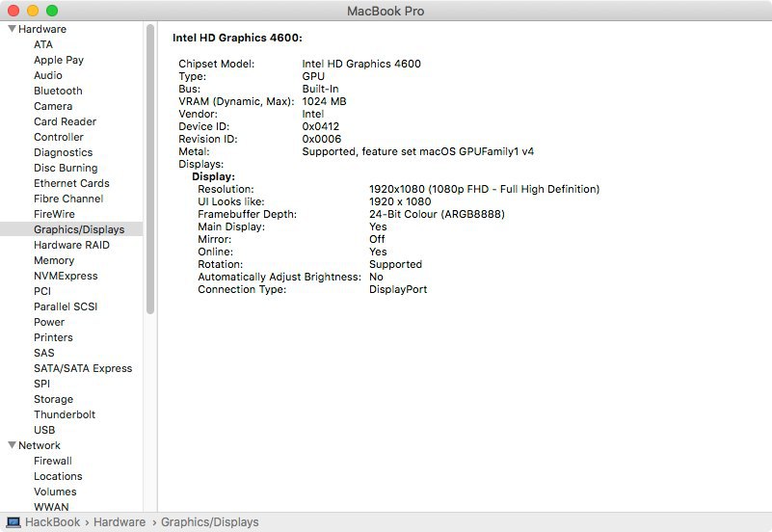Image resolution: width=772 pixels, height=532 pixels.
Task: Open NVMExpress details
Action: click(x=66, y=276)
